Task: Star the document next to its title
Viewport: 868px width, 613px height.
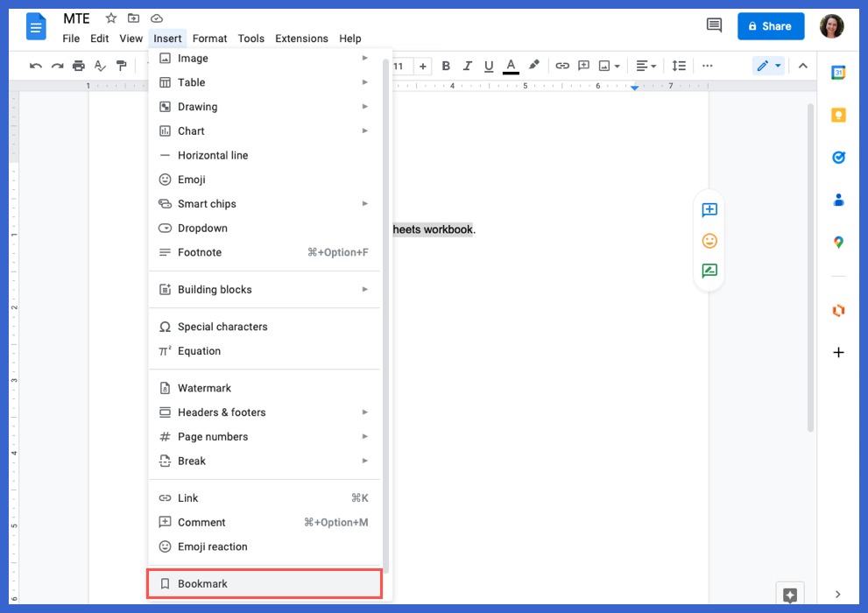Action: [x=110, y=18]
